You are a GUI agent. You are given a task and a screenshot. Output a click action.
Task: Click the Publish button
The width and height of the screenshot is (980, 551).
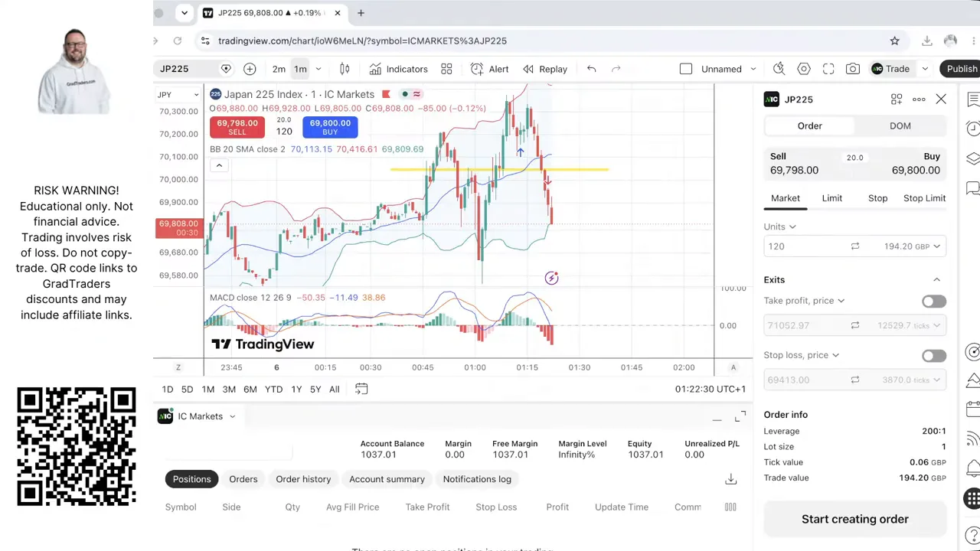[x=960, y=69]
